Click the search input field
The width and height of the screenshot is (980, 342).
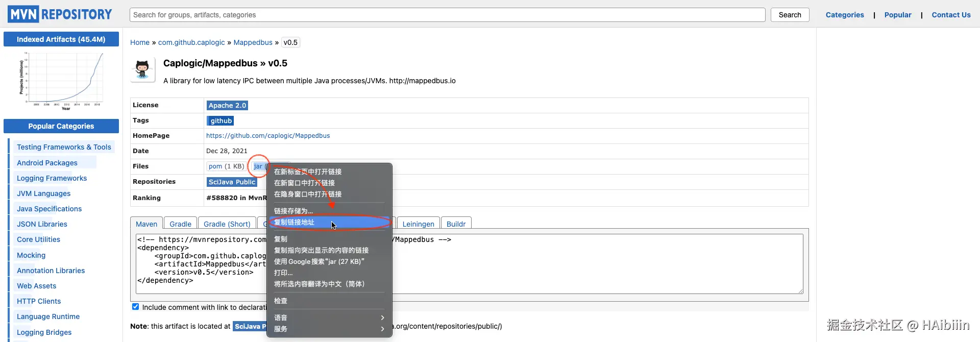point(447,15)
